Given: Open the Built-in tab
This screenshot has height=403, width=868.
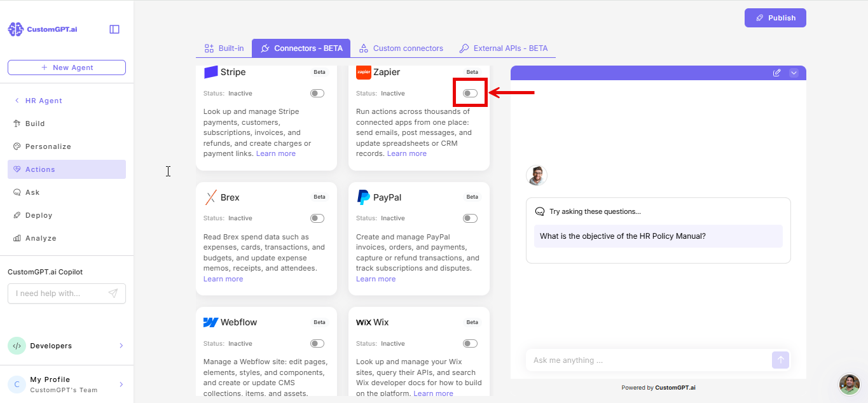Looking at the screenshot, I should 224,48.
